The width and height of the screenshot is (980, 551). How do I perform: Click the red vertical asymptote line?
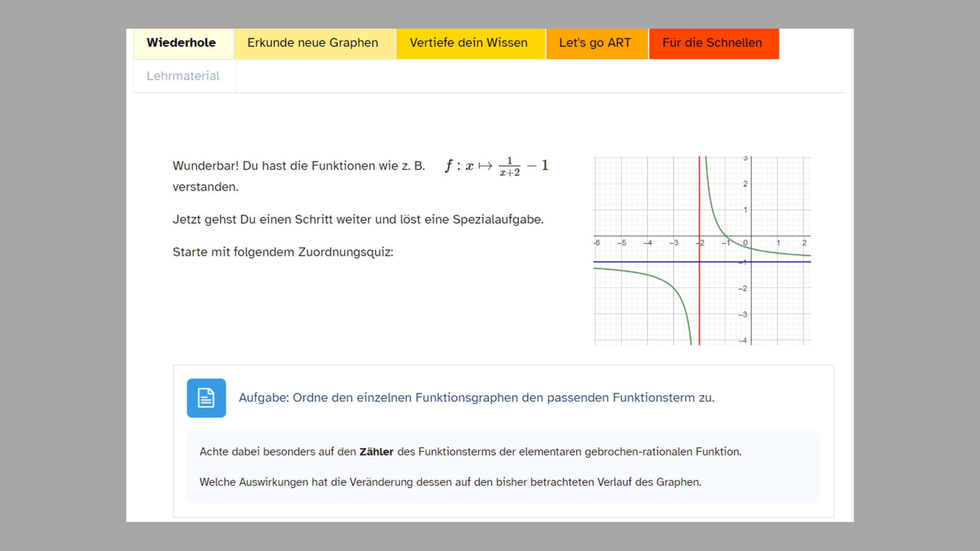pos(699,306)
